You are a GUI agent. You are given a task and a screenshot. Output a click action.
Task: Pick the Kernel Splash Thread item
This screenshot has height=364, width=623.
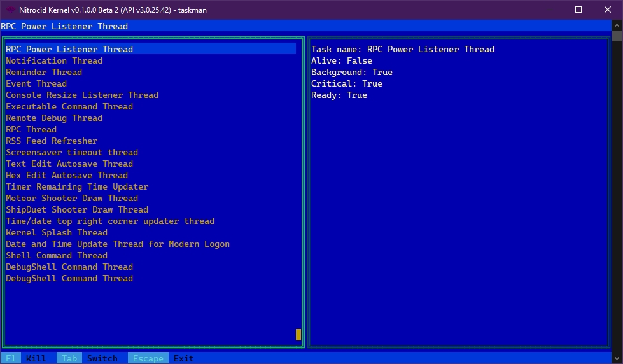57,233
